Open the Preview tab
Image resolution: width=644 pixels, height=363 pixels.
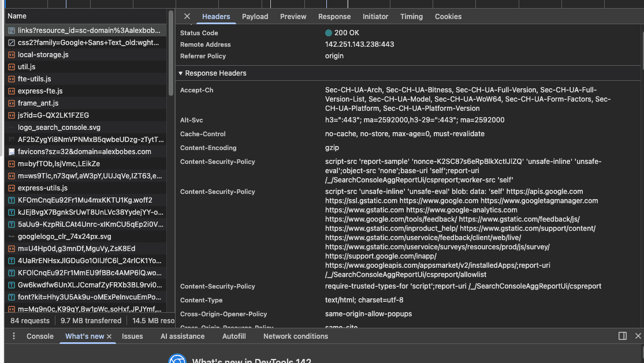click(293, 17)
